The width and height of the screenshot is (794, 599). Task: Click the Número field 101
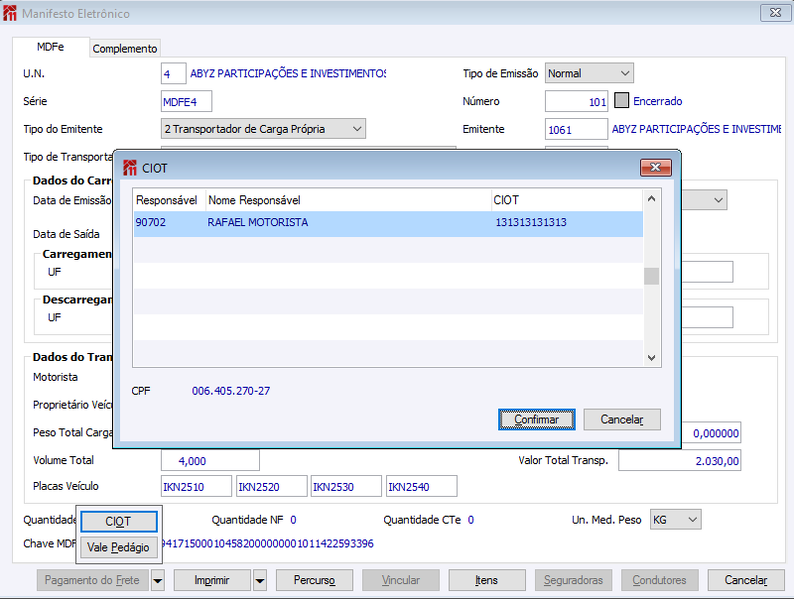pyautogui.click(x=576, y=101)
